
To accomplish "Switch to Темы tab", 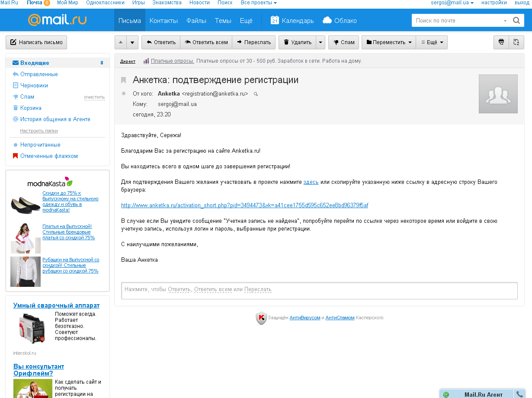I will point(223,20).
